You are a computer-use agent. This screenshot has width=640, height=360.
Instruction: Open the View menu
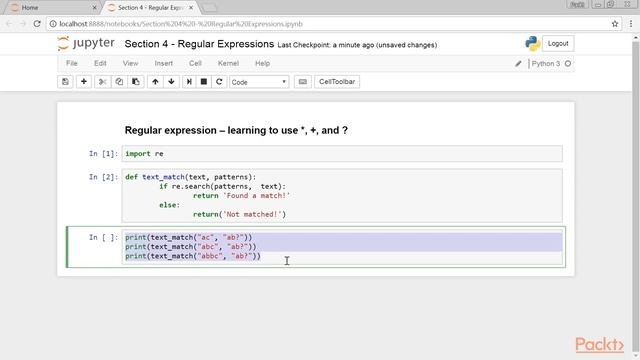click(130, 63)
